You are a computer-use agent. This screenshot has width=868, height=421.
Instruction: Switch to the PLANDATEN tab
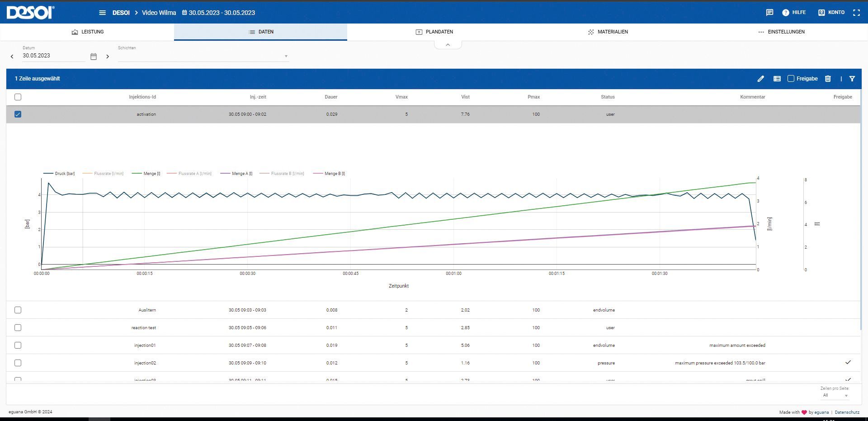(434, 32)
